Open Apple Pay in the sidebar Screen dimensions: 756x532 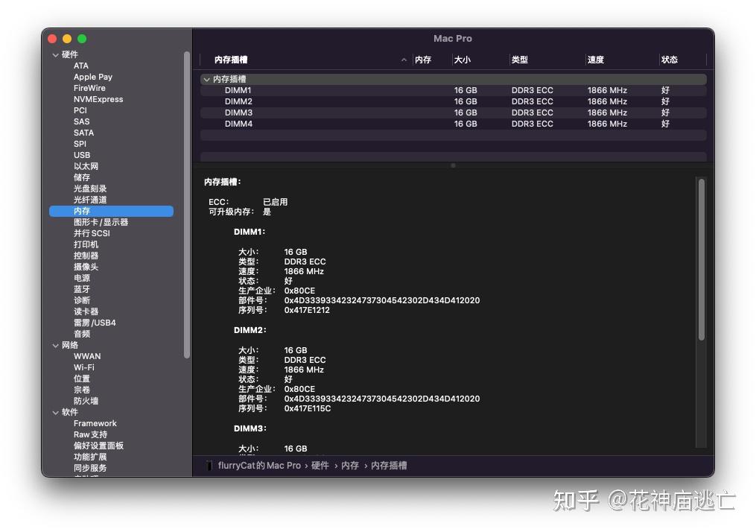93,77
